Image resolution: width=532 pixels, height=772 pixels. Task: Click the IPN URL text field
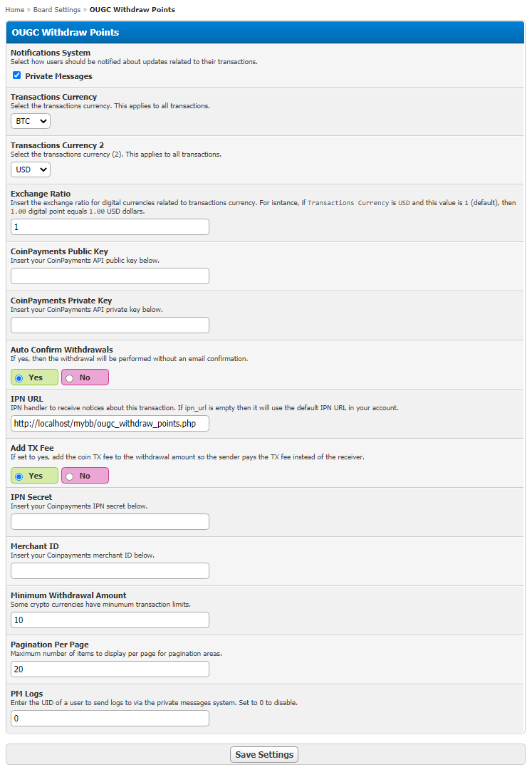coord(110,424)
